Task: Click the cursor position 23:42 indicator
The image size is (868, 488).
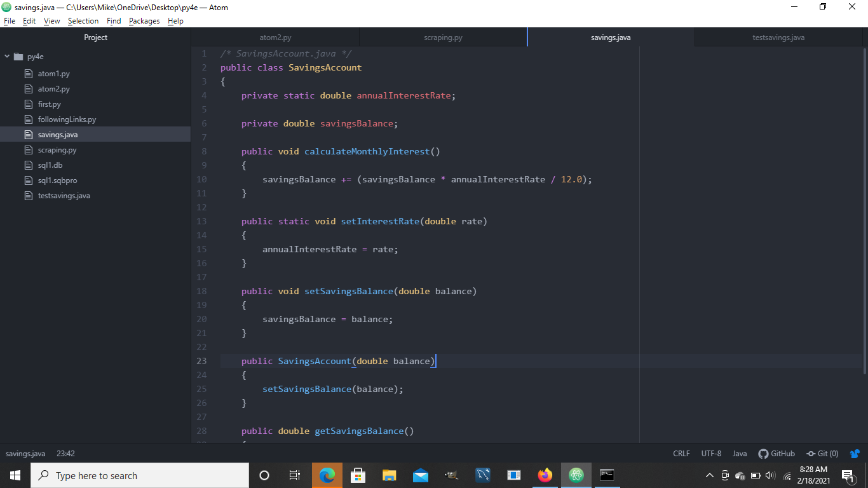Action: point(65,454)
